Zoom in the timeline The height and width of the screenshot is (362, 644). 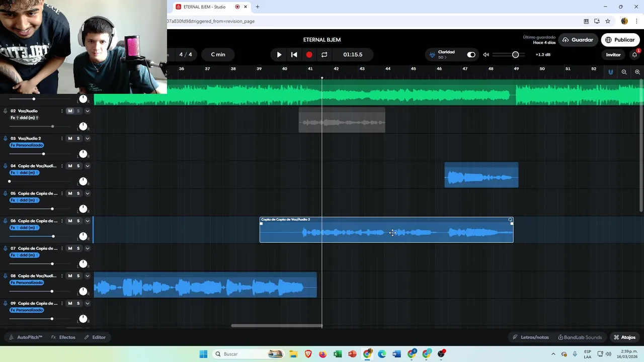[637, 72]
